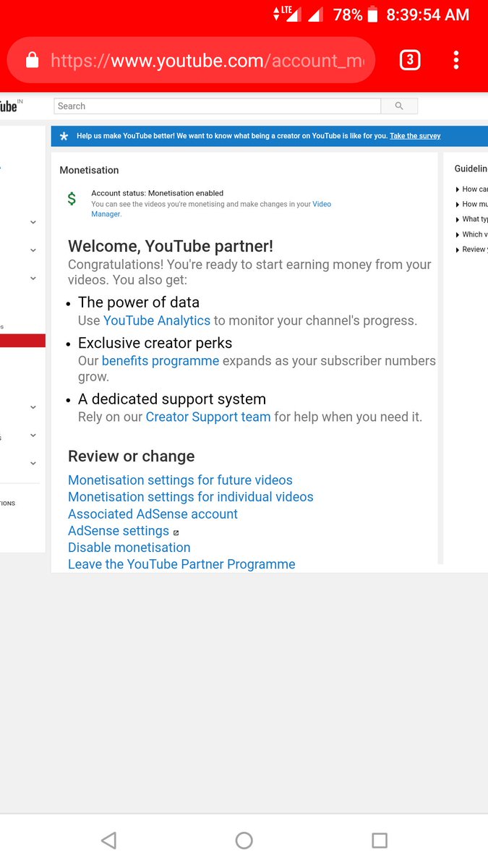Click the partial YouTube logo
Image resolution: width=488 pixels, height=868 pixels.
coord(10,106)
